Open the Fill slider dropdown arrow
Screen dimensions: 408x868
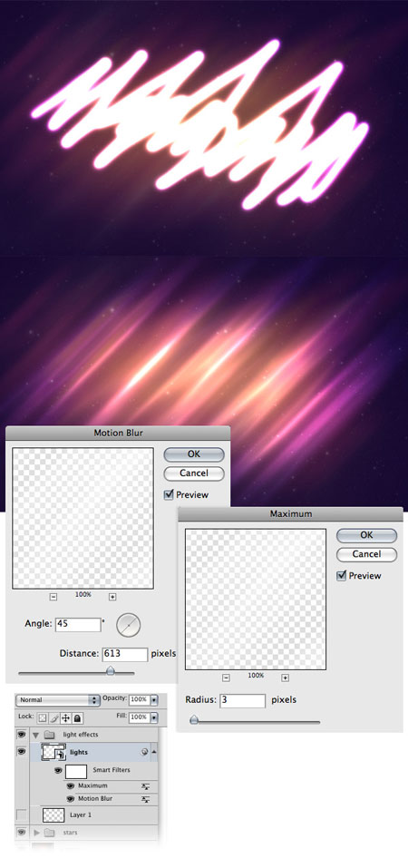[154, 717]
